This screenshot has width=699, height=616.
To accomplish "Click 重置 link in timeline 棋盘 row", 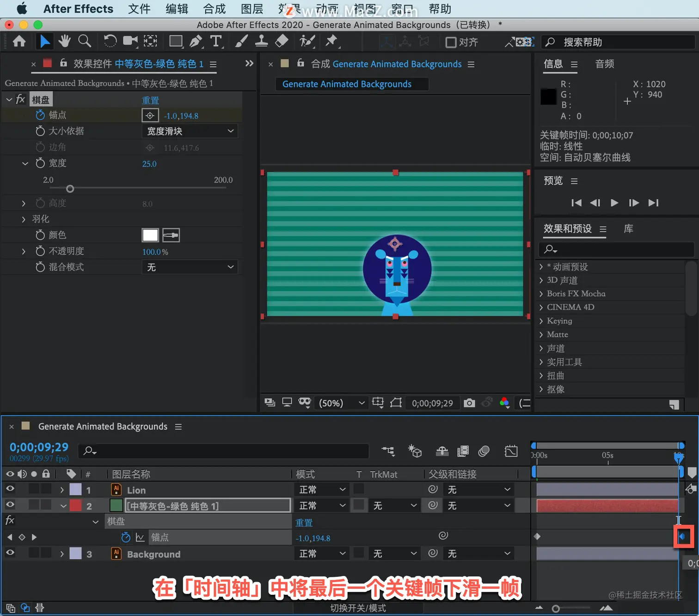I will [x=304, y=523].
